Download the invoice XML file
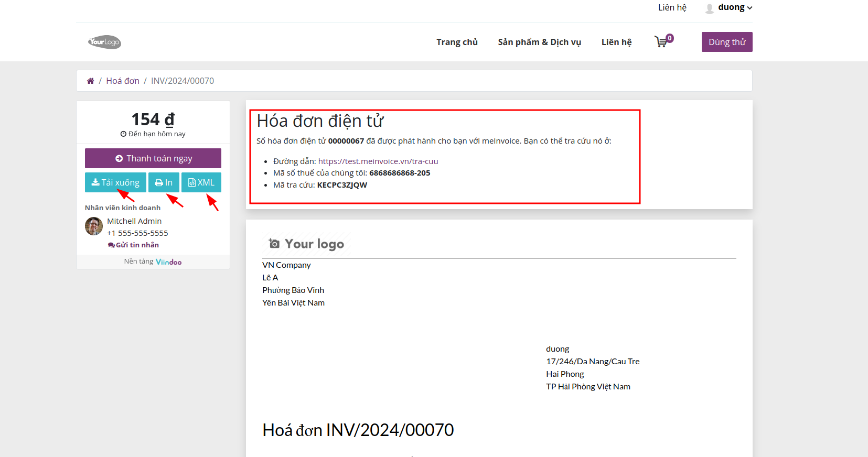This screenshot has height=457, width=868. click(201, 182)
